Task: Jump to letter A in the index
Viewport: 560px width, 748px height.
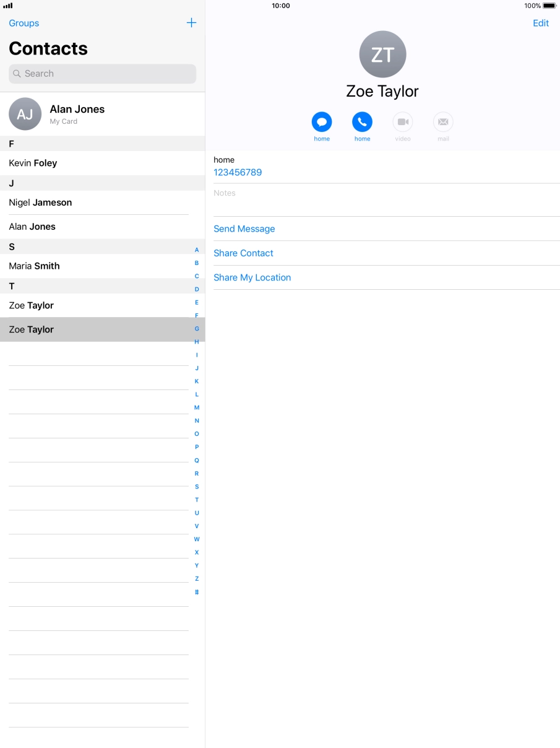Action: click(196, 249)
